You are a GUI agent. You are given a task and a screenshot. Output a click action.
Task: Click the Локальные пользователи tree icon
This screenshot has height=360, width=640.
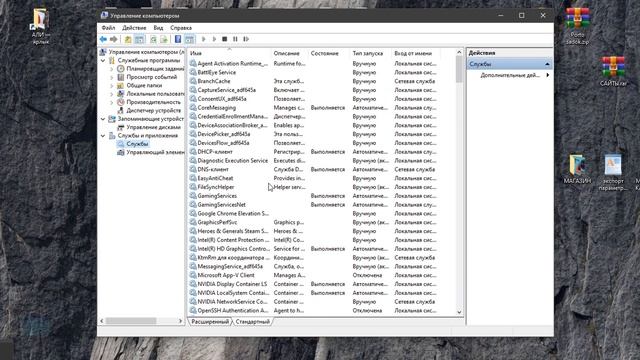click(120, 94)
